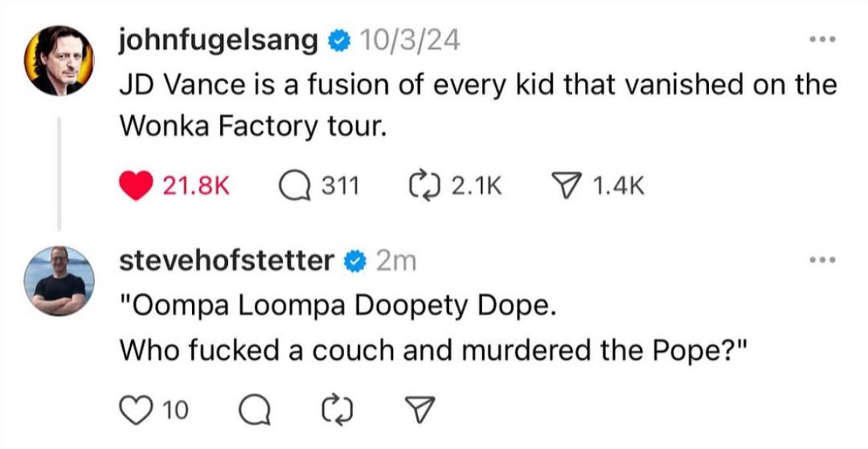
Task: Repost stevehofstetter's reply
Action: click(338, 411)
